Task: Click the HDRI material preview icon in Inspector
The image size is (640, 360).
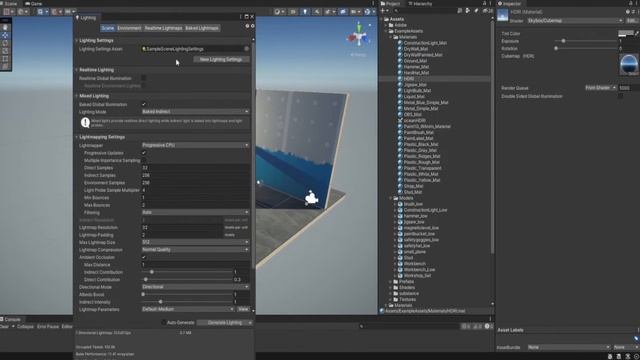Action: pos(502,16)
